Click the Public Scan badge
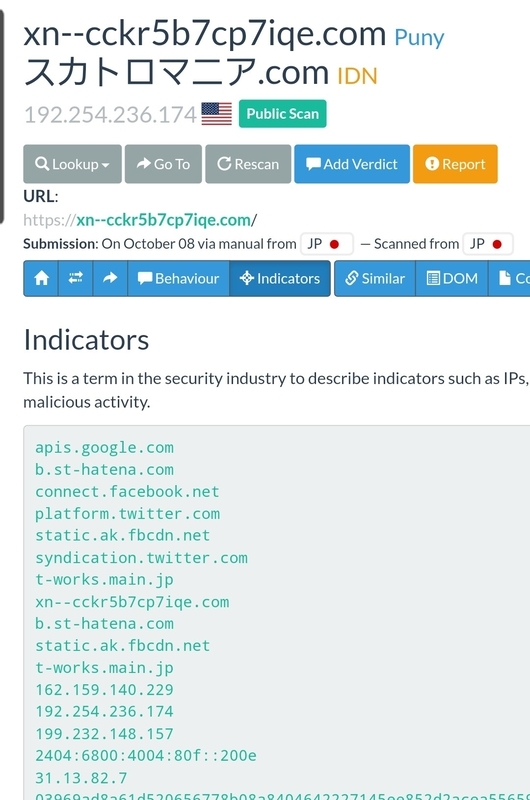The height and width of the screenshot is (800, 530). pyautogui.click(x=283, y=114)
